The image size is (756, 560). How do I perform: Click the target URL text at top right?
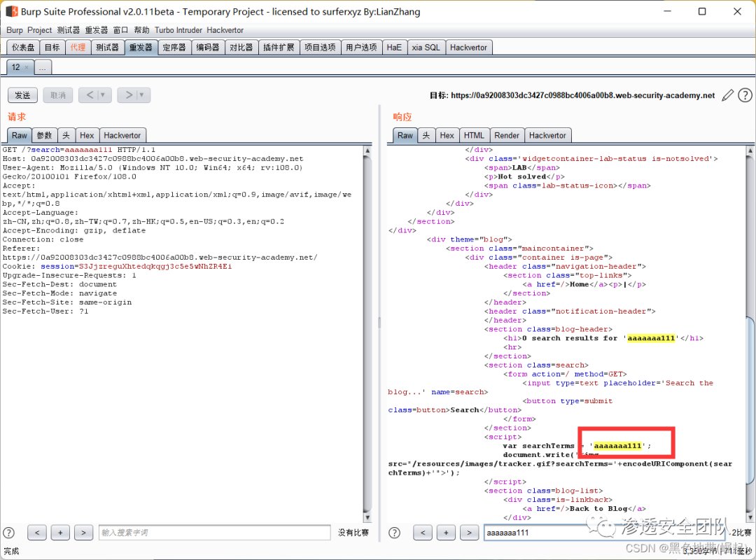point(582,95)
